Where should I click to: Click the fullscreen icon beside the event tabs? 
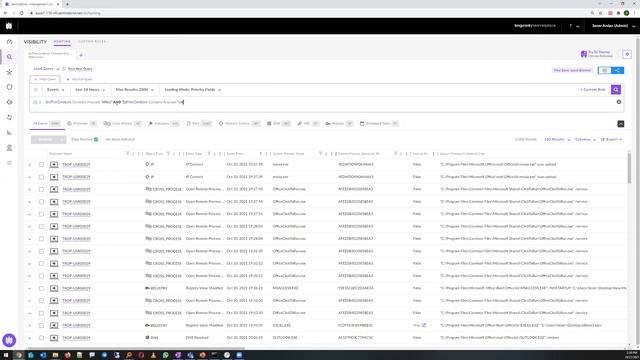pyautogui.click(x=620, y=124)
